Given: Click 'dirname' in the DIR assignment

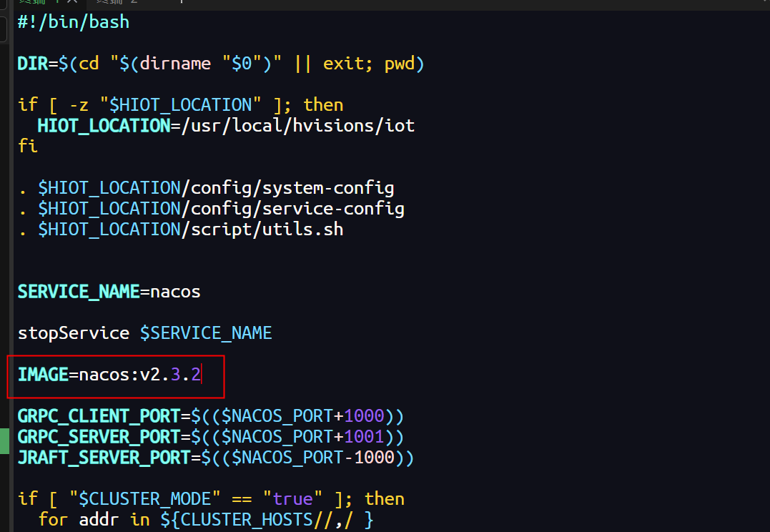Looking at the screenshot, I should pyautogui.click(x=175, y=64).
